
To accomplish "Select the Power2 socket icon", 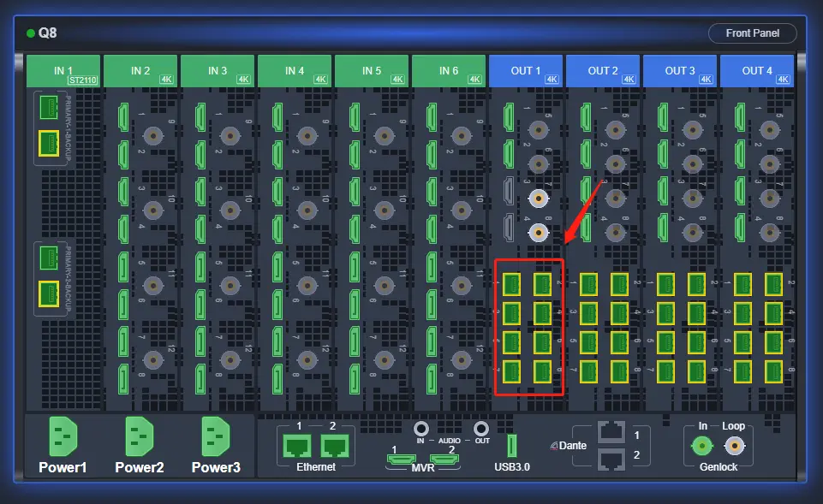I will click(x=140, y=436).
